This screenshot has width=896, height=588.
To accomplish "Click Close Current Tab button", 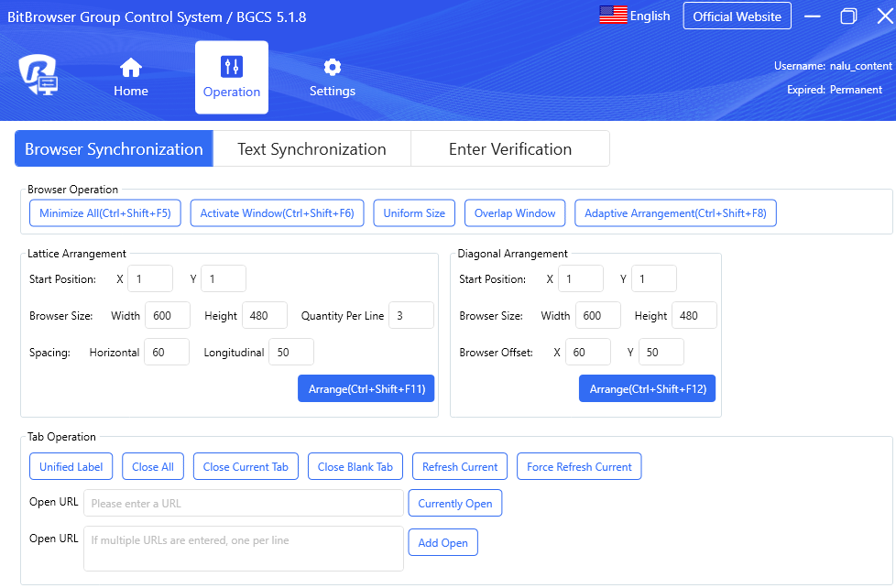I will tap(246, 466).
